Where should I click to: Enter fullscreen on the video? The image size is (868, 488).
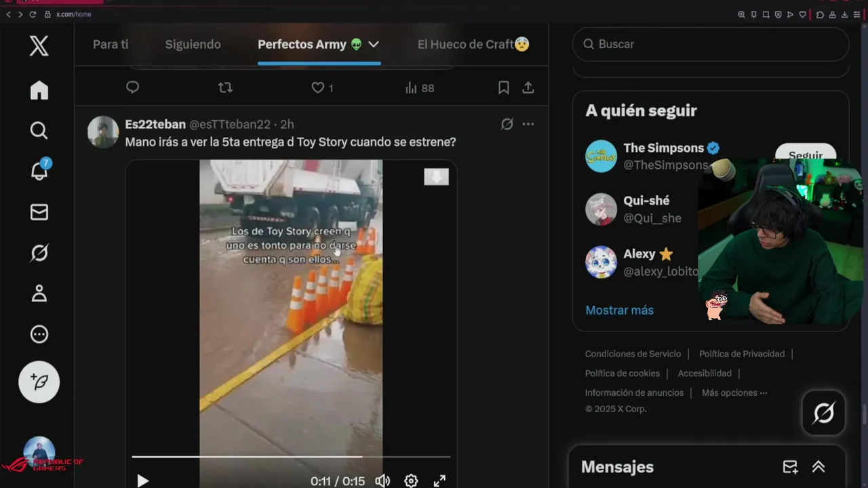[x=439, y=481]
